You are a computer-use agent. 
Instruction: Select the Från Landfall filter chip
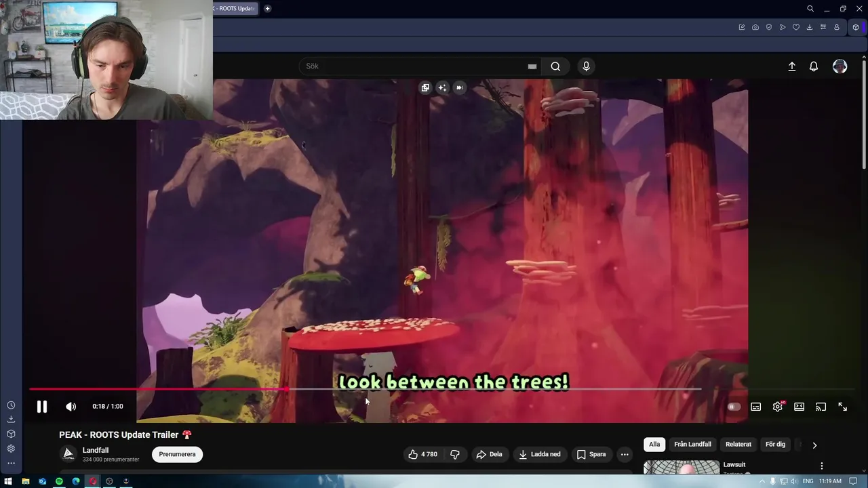click(x=692, y=445)
